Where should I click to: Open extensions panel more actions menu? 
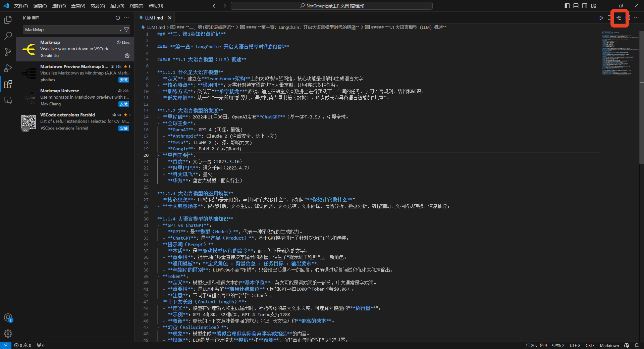pos(126,18)
